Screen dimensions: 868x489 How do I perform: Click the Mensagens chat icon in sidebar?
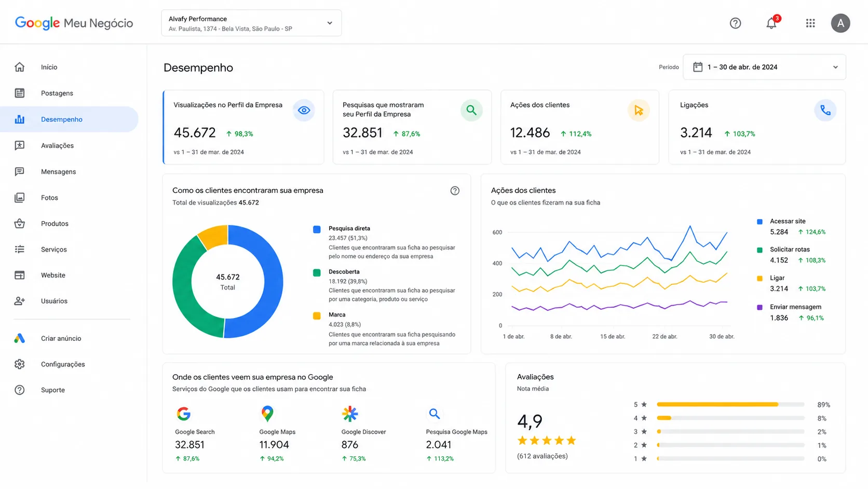(x=20, y=171)
